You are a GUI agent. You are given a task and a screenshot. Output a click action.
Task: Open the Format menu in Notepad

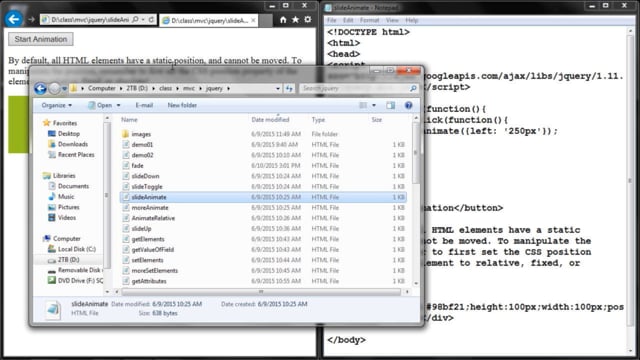click(x=369, y=20)
